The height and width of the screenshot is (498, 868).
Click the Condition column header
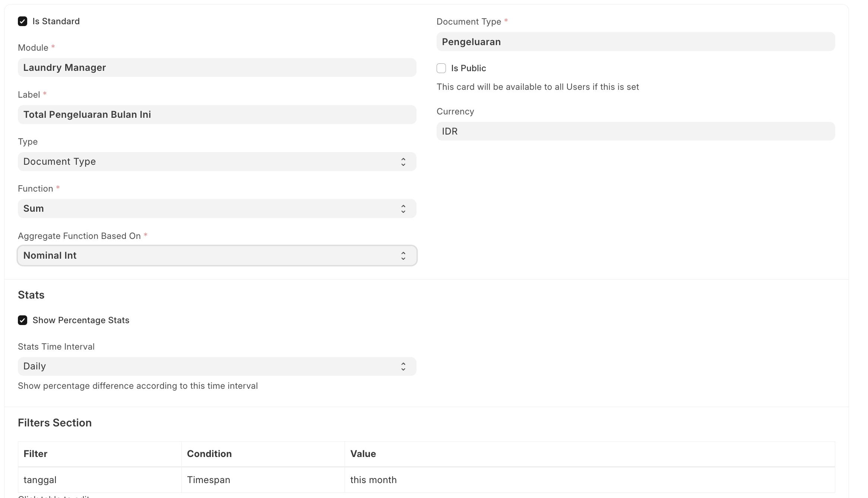[209, 454]
